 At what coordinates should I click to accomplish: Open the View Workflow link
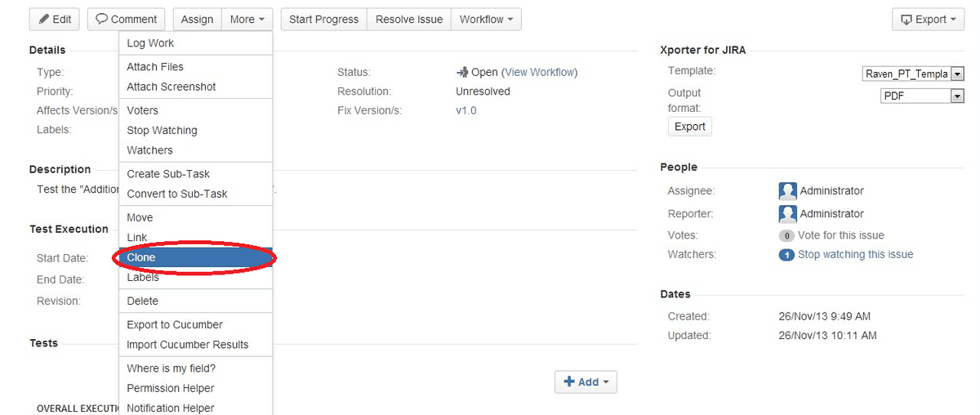pyautogui.click(x=539, y=72)
